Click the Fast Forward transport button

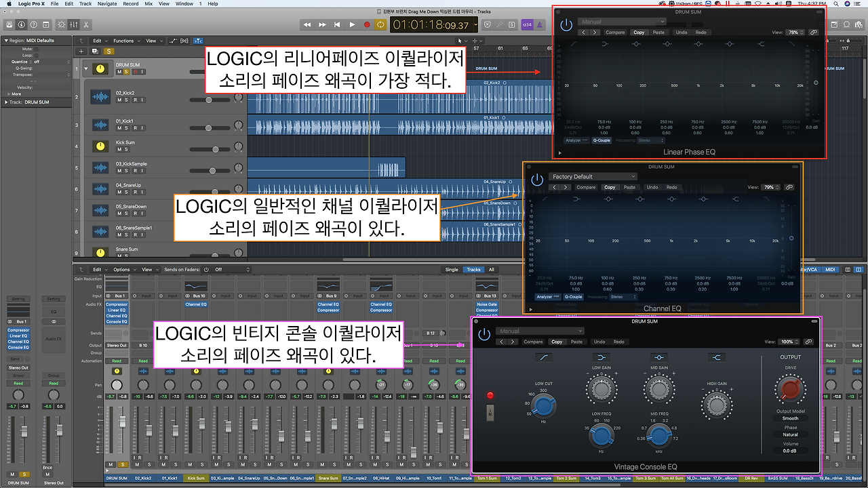pyautogui.click(x=321, y=24)
